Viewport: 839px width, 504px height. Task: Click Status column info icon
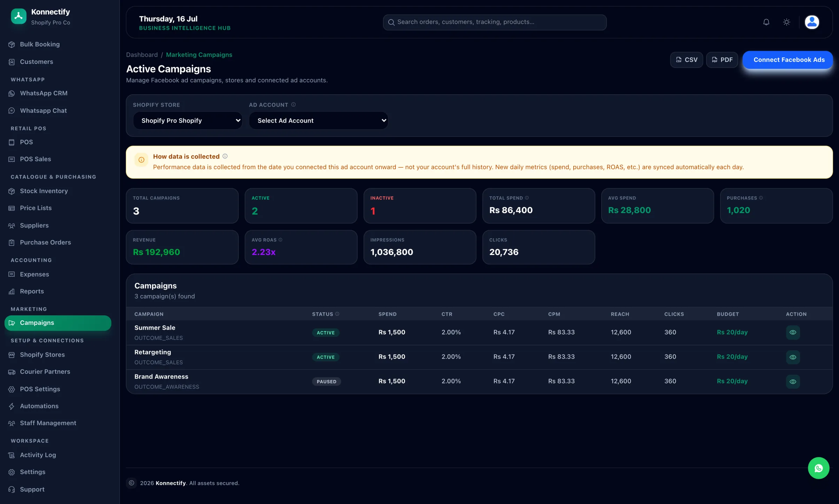[x=337, y=314]
